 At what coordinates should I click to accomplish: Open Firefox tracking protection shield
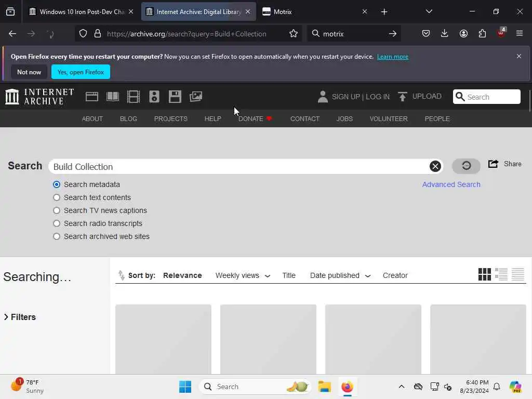coord(83,34)
